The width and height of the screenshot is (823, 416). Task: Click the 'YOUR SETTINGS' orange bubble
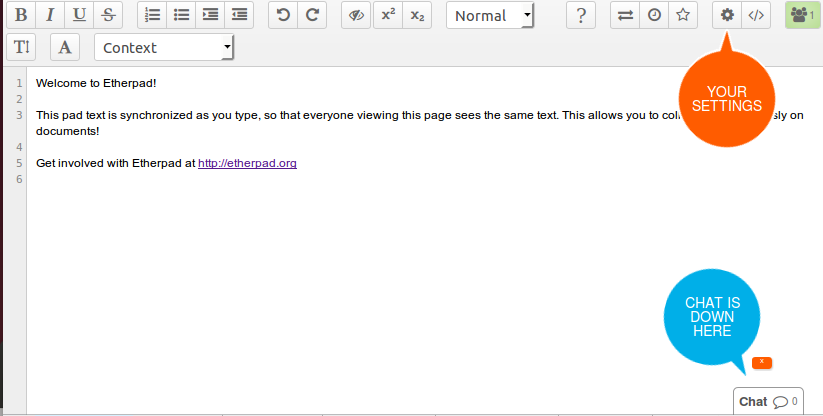click(x=727, y=99)
